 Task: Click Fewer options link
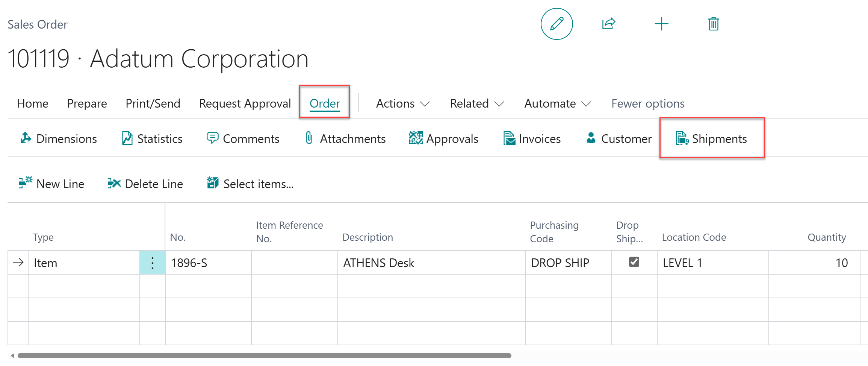(x=648, y=103)
